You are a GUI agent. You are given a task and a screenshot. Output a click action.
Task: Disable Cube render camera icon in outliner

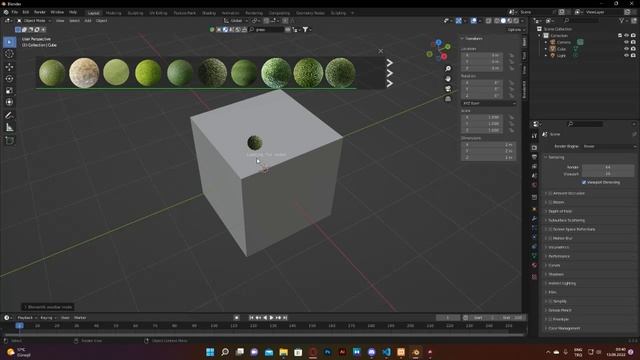[633, 49]
